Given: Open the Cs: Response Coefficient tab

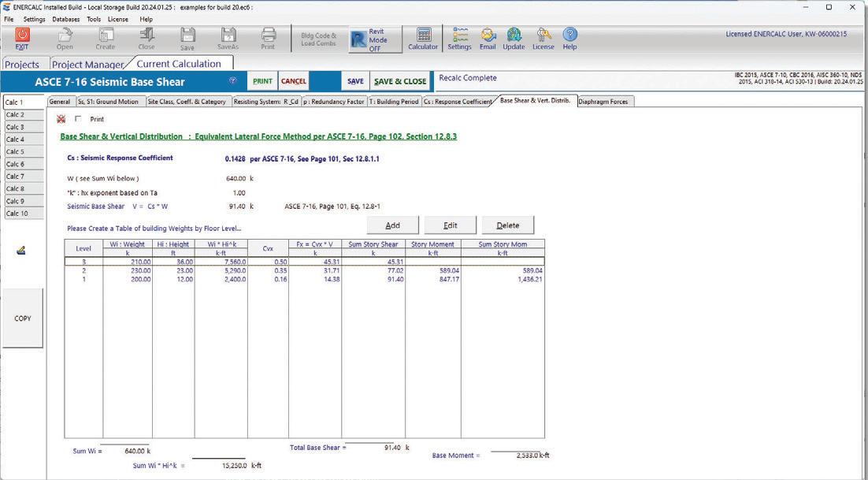Looking at the screenshot, I should [458, 102].
